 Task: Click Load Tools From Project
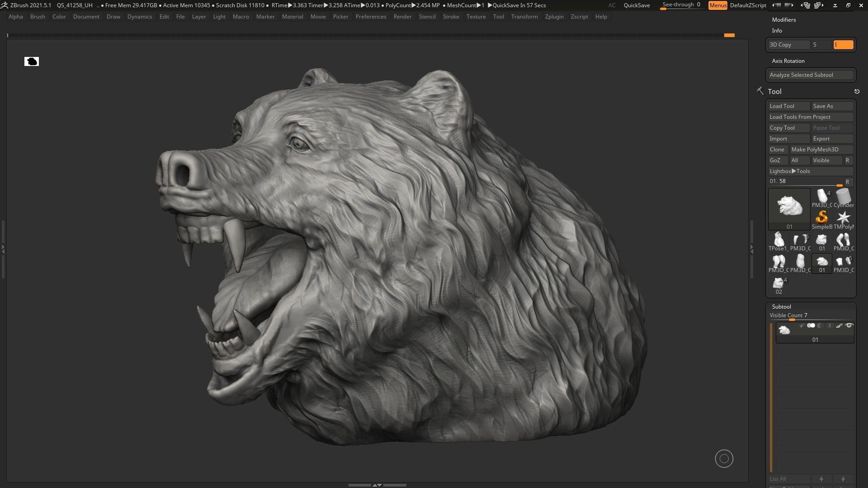(811, 117)
